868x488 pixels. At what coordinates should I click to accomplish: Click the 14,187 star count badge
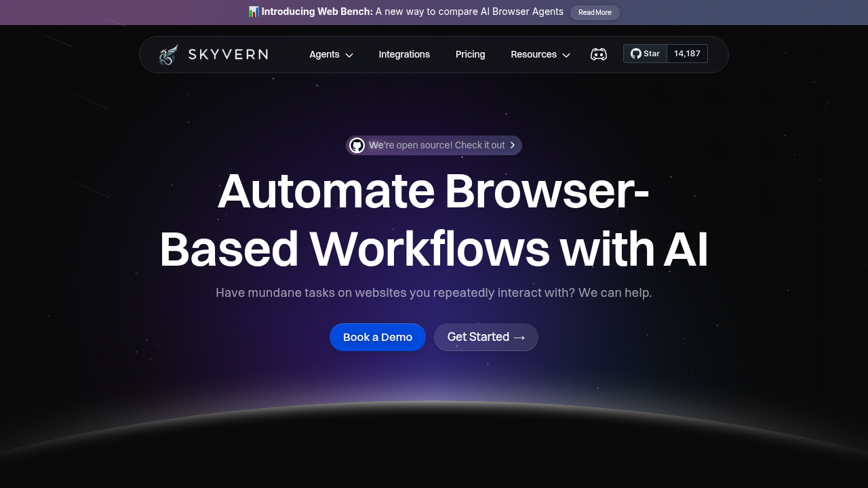point(687,54)
